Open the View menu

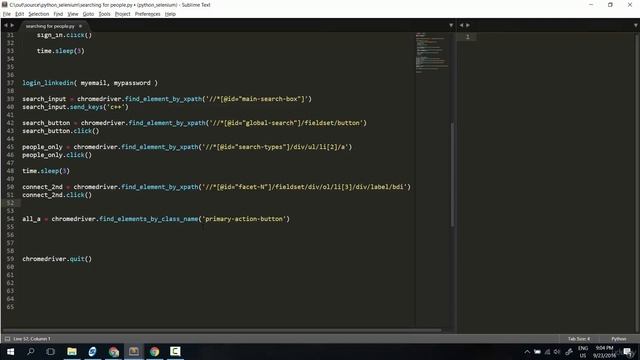coord(73,14)
